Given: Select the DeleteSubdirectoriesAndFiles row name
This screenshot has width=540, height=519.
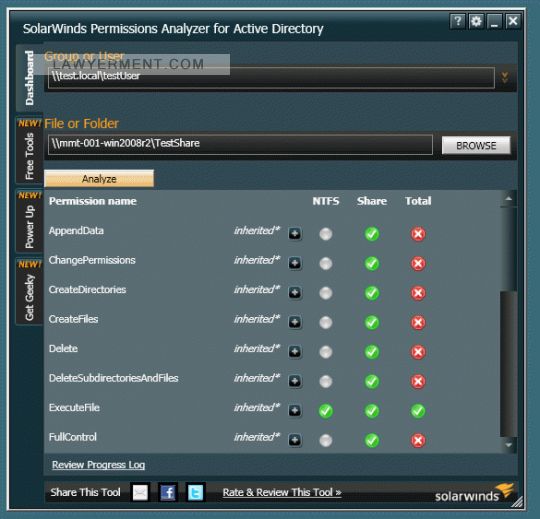Looking at the screenshot, I should coord(113,378).
